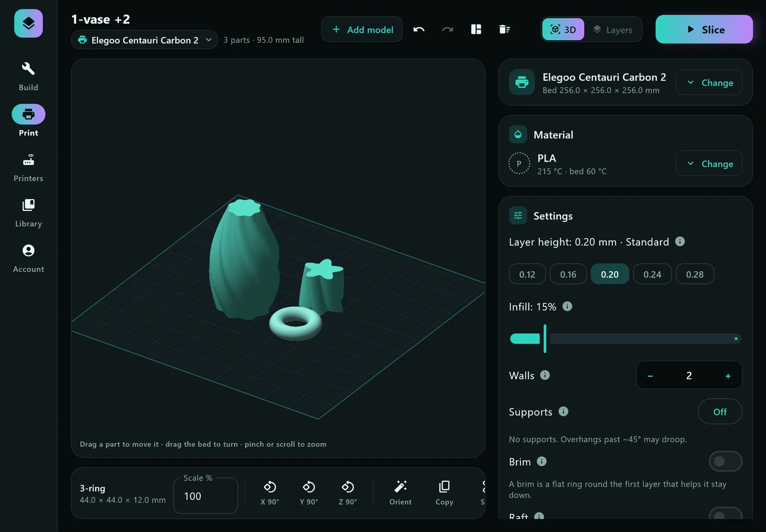Enable the Brim toggle
The image size is (766, 532).
(x=726, y=461)
